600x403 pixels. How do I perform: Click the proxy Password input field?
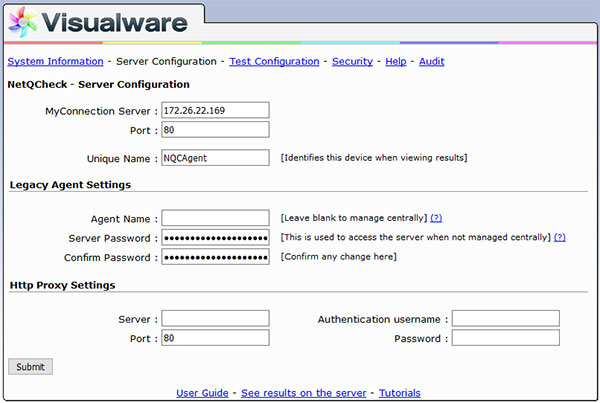505,338
